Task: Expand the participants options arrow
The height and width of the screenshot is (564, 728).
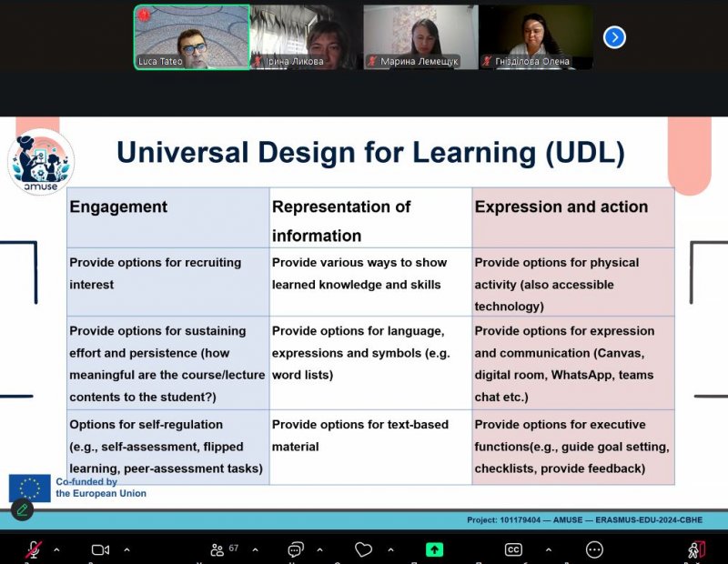Action: click(255, 549)
